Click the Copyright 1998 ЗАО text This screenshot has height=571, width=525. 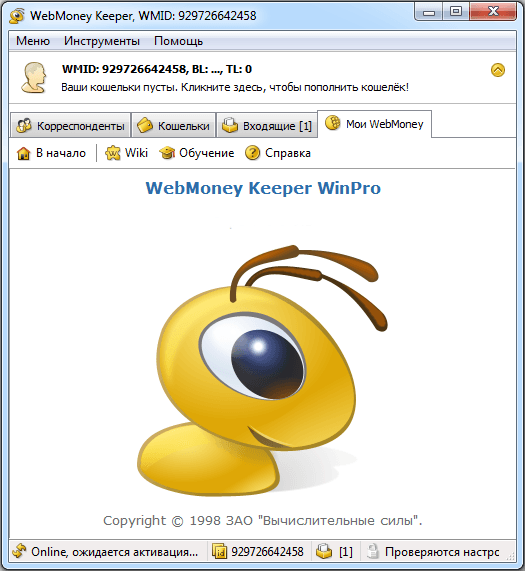262,521
